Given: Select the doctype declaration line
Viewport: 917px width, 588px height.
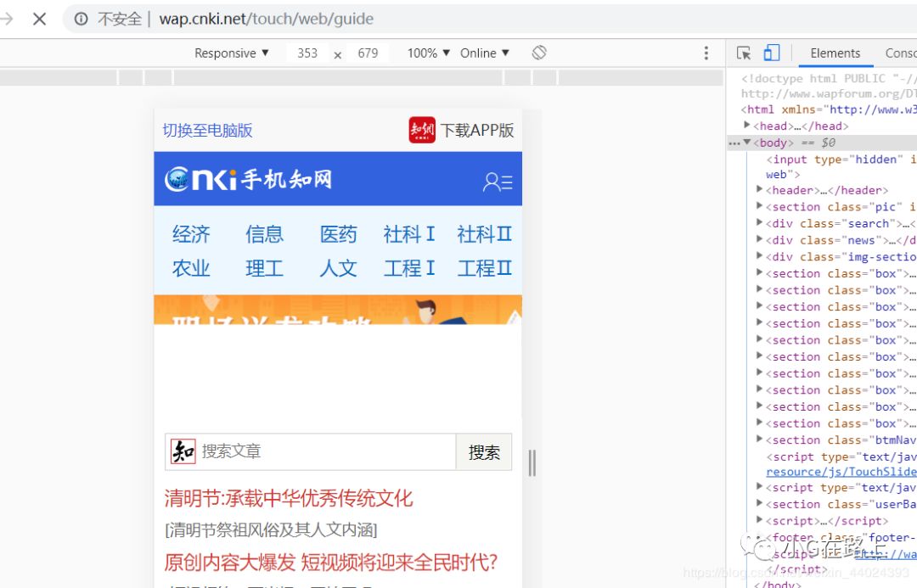Looking at the screenshot, I should point(828,86).
